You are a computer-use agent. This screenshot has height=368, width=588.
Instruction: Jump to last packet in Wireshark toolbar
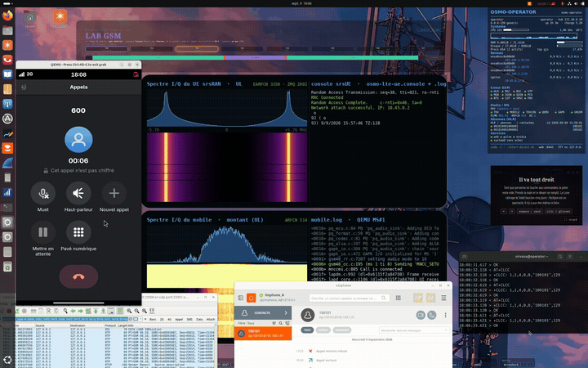pos(103,311)
